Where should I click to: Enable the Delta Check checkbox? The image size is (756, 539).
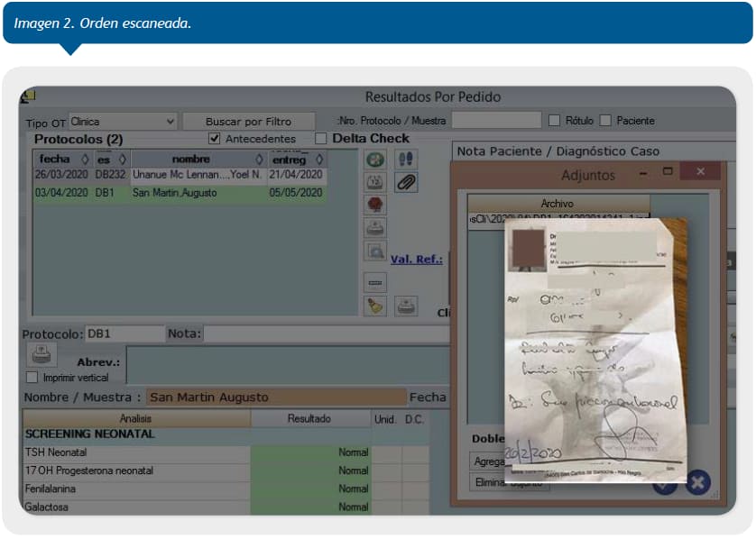click(321, 139)
